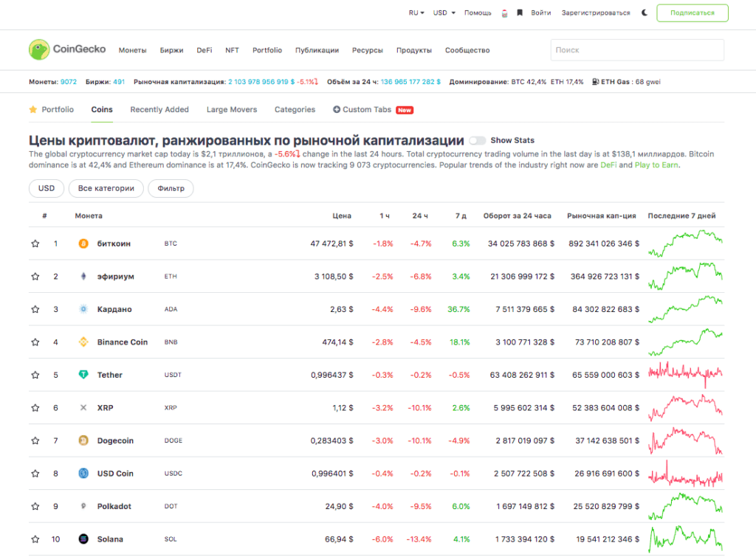
Task: Switch to the Recently Added tab
Action: pos(159,109)
